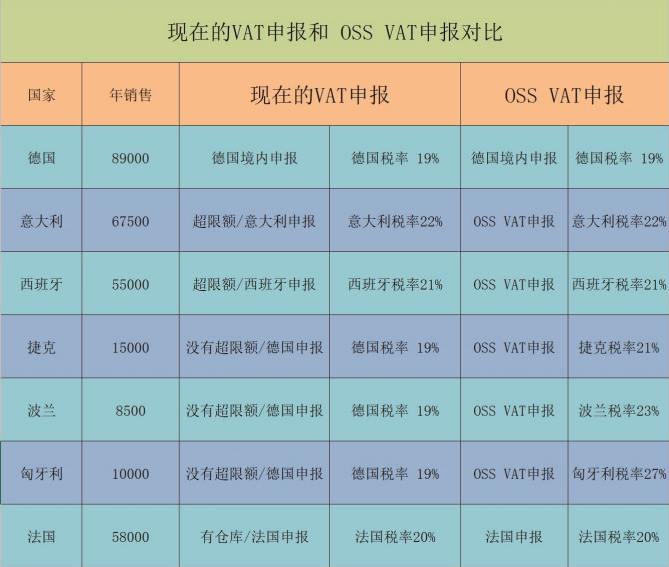Select the 8500 sales cell
The height and width of the screenshot is (567, 669).
[131, 410]
